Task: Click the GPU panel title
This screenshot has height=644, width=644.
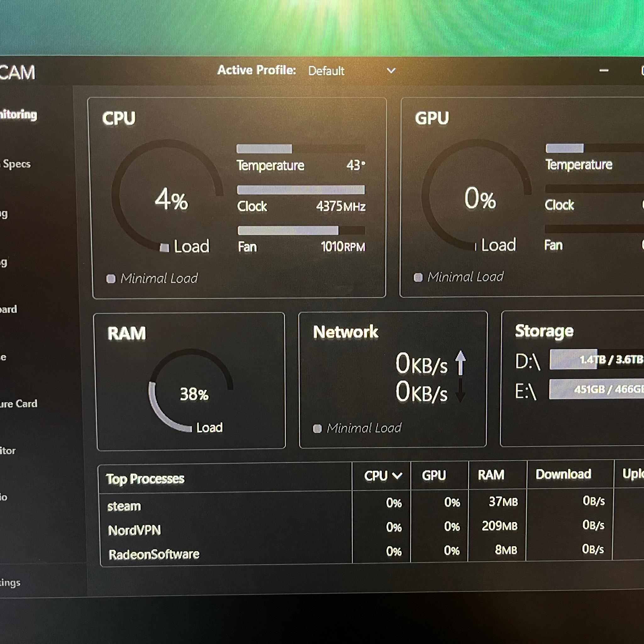Action: click(432, 118)
